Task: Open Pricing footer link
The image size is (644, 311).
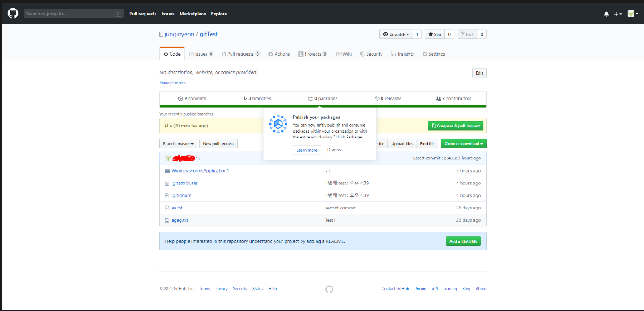Action: click(x=420, y=289)
